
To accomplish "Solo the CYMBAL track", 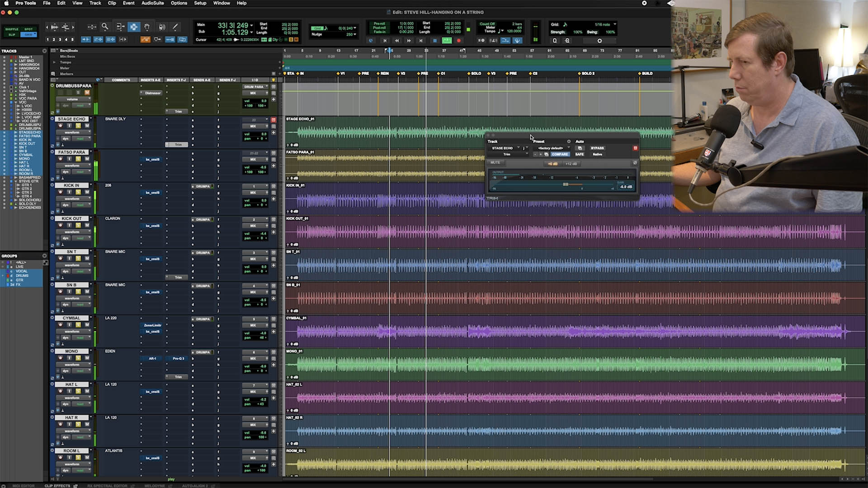I will [x=78, y=325].
